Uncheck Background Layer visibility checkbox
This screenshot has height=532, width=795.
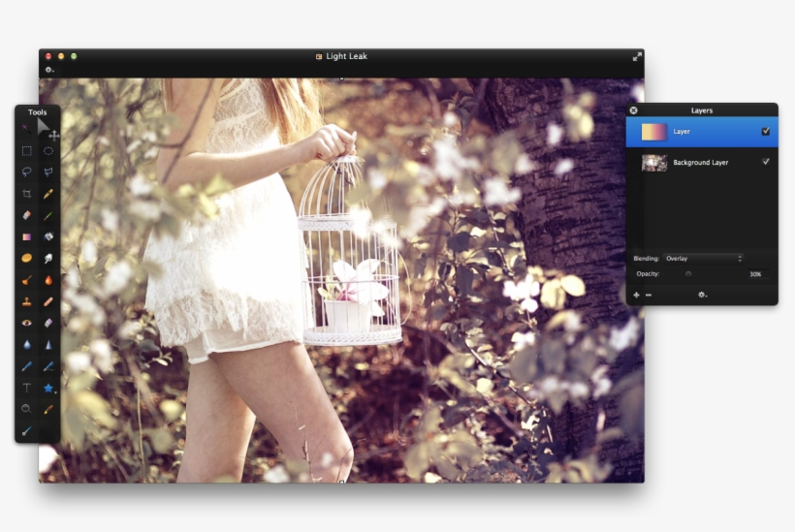tap(766, 162)
